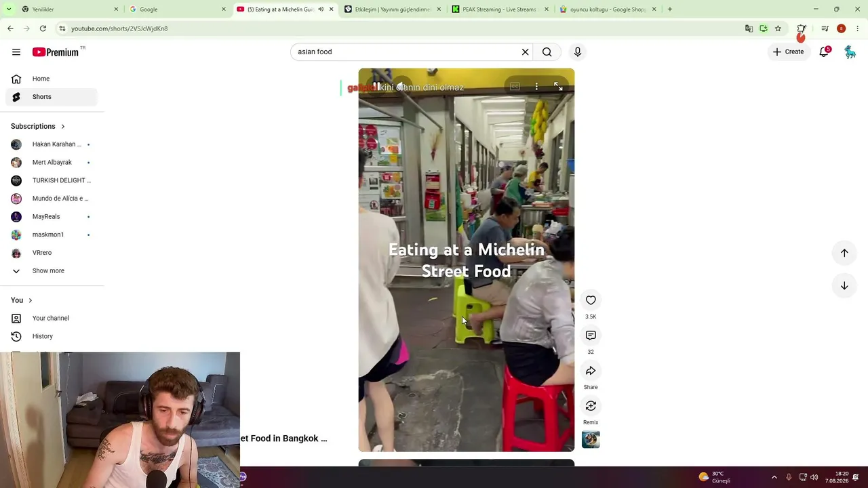The image size is (868, 488).
Task: Open Home in the sidebar
Action: tap(52, 79)
